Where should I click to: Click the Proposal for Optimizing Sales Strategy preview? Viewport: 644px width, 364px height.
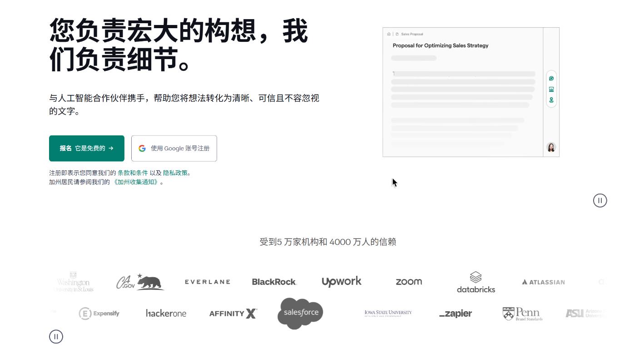[440, 45]
